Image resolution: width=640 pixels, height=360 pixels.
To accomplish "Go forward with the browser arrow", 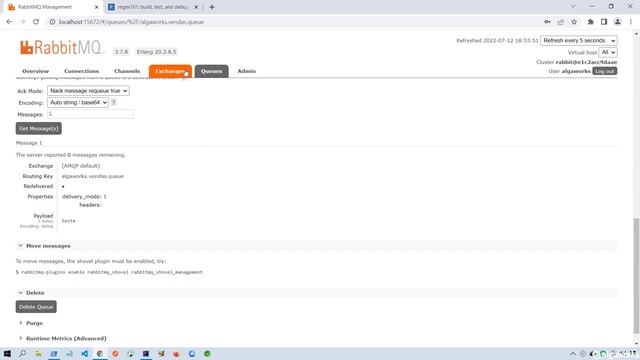I will point(22,22).
